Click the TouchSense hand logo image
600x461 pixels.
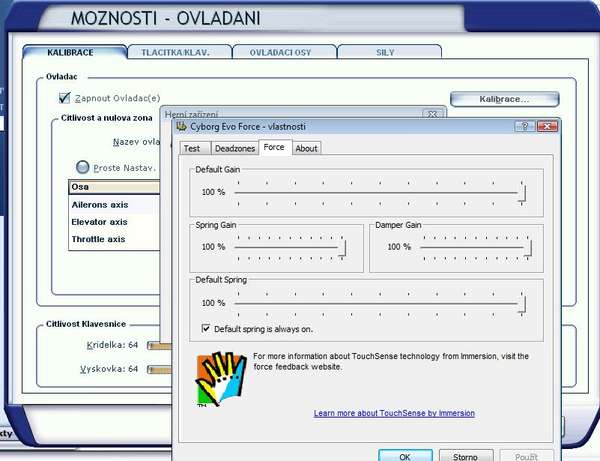pyautogui.click(x=221, y=379)
